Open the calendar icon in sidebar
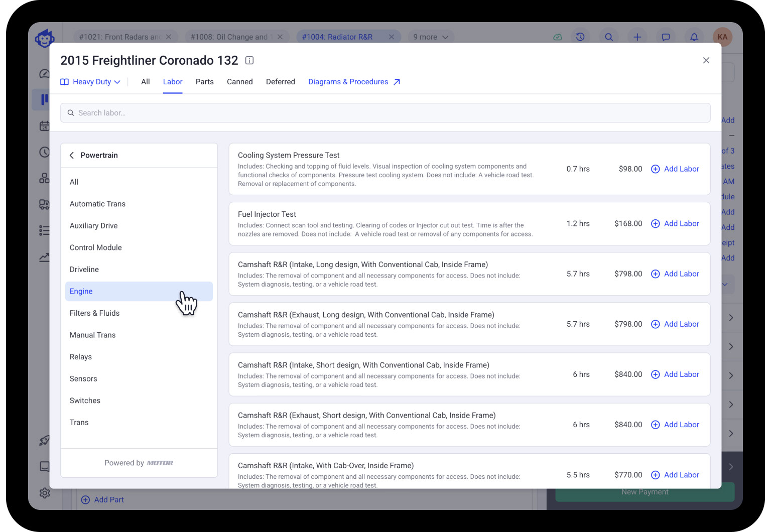771x532 pixels. (45, 126)
